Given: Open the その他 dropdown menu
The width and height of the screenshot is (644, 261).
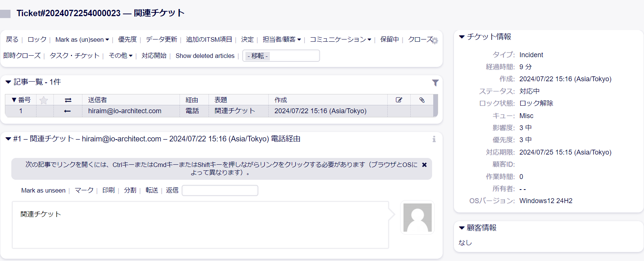Looking at the screenshot, I should (x=120, y=56).
